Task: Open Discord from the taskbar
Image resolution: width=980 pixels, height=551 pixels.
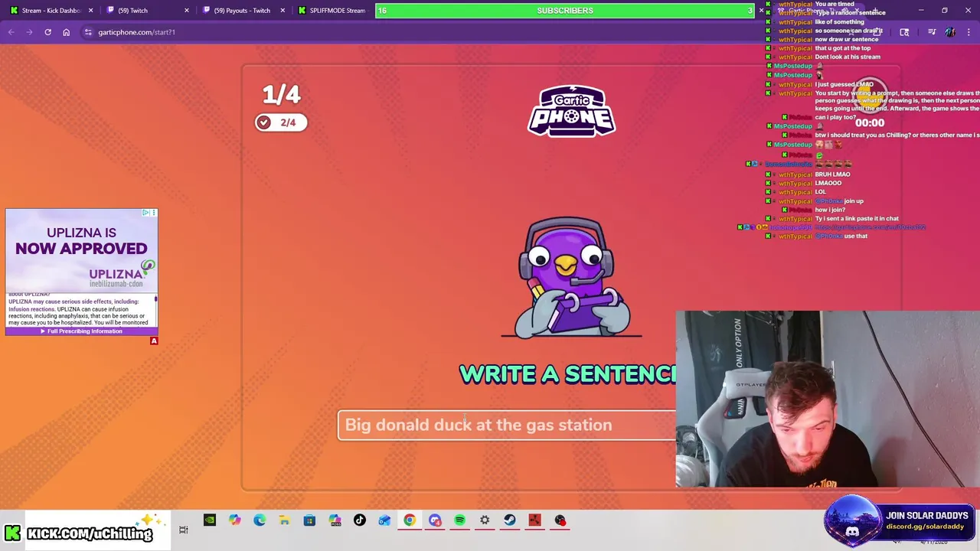Action: click(435, 520)
